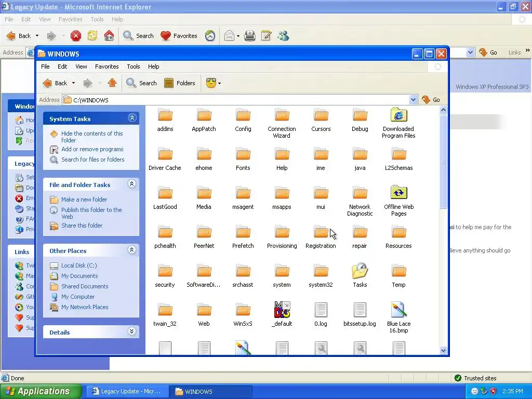The height and width of the screenshot is (399, 532).
Task: Click Up folder icon in WINDOWS explorer
Action: [112, 83]
